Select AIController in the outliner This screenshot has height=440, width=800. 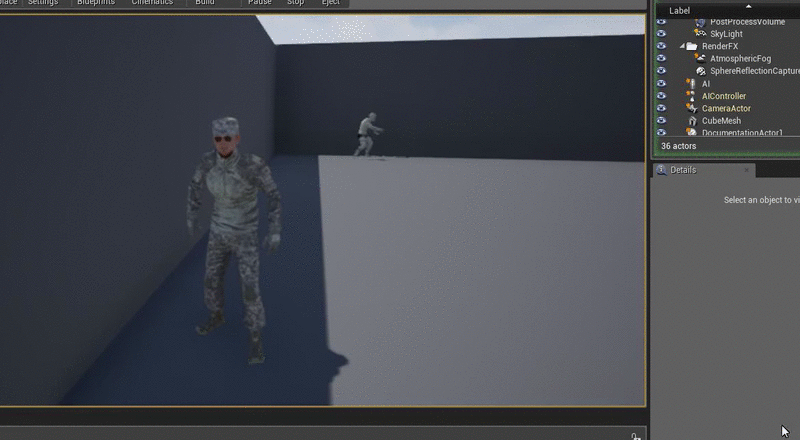tap(723, 96)
